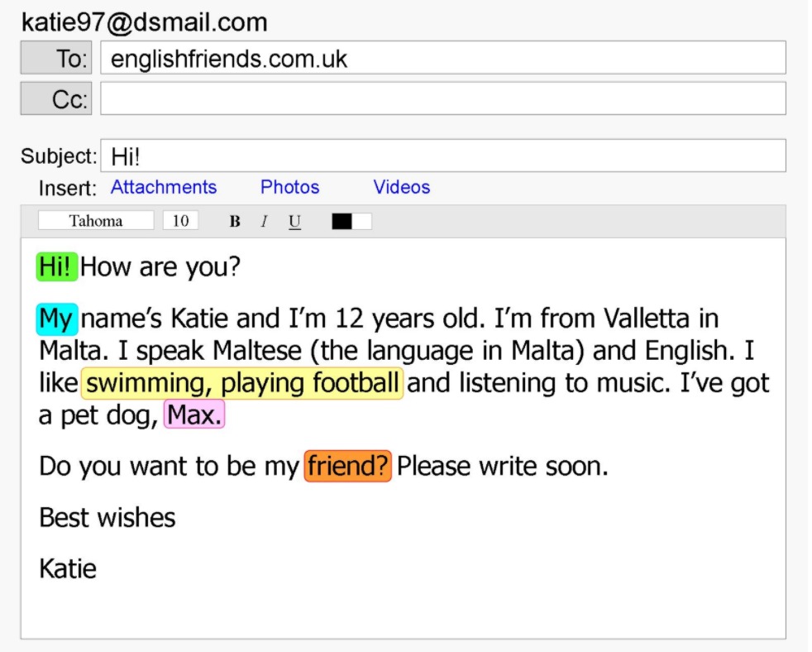812x652 pixels.
Task: Click the To address field
Action: pos(443,59)
